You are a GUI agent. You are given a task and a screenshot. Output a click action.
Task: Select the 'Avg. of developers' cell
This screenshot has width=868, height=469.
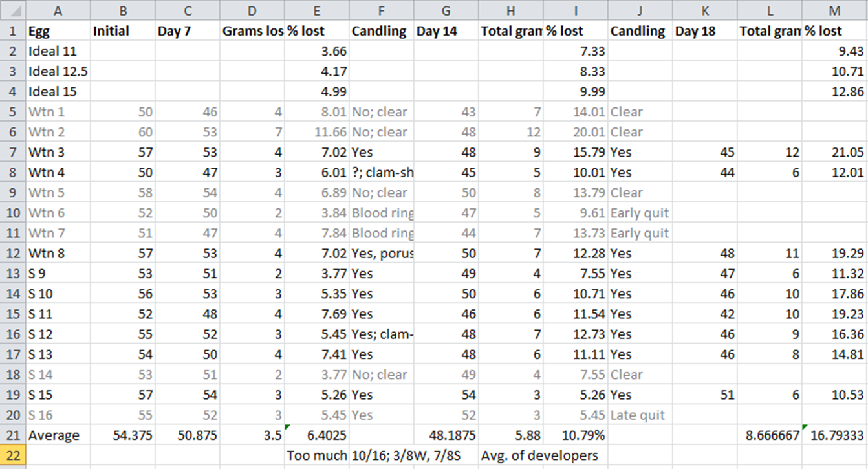tap(539, 455)
